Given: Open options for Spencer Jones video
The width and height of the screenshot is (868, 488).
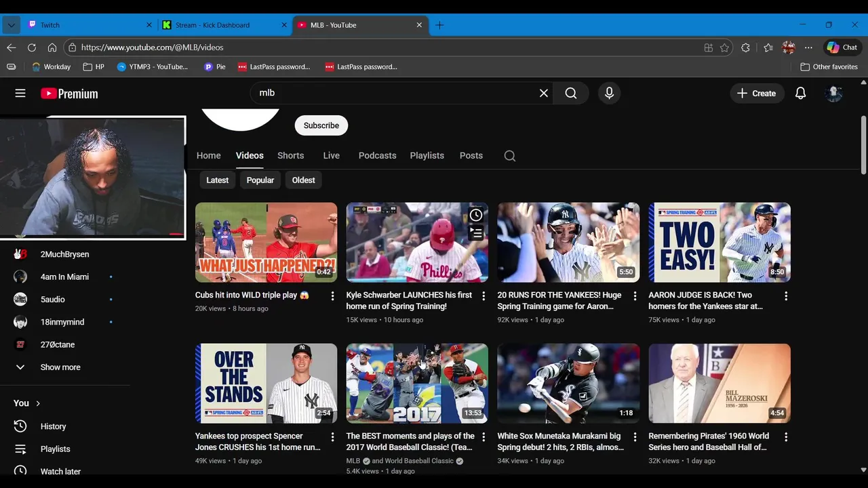Looking at the screenshot, I should click(x=332, y=437).
